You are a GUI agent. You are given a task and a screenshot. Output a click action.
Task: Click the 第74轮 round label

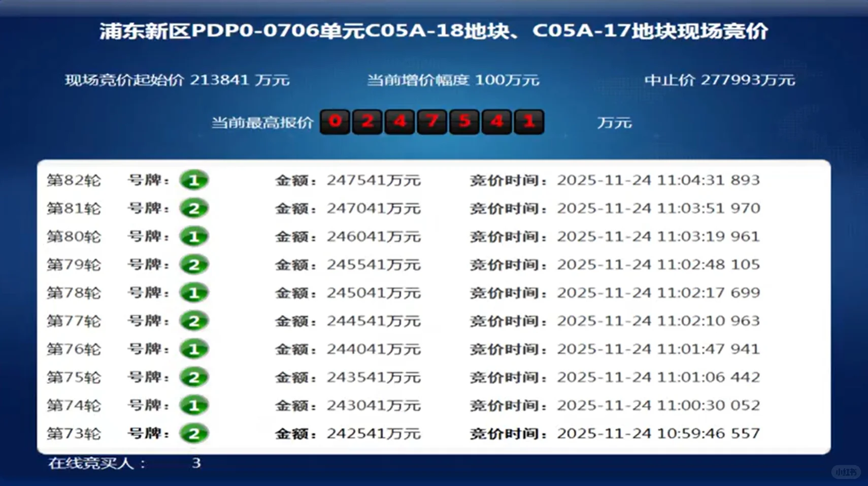click(x=74, y=405)
